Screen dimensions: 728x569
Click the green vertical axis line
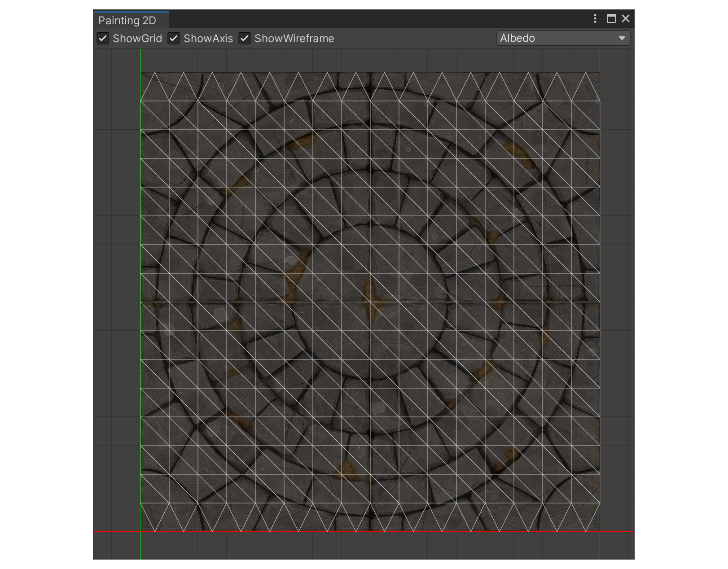(x=140, y=269)
